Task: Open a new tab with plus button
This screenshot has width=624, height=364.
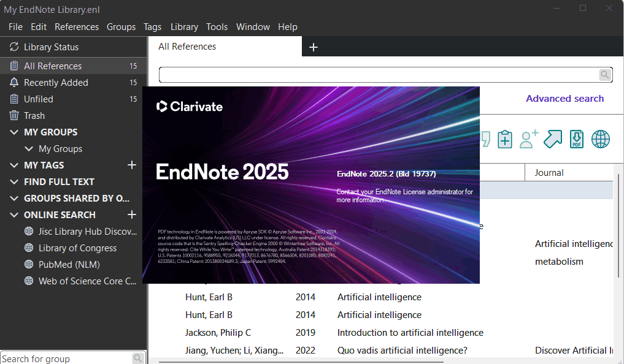Action: coord(314,47)
